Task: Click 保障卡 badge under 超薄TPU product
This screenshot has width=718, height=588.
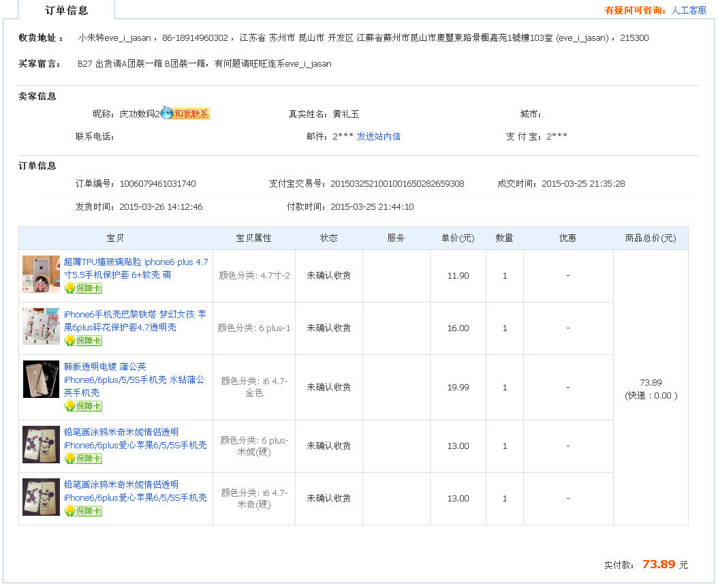Action: point(83,288)
